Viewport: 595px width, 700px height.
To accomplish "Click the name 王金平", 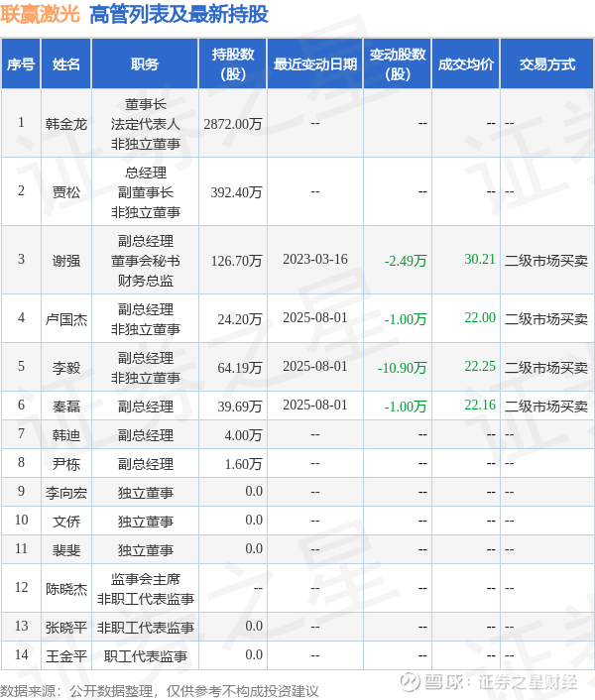I will 66,656.
